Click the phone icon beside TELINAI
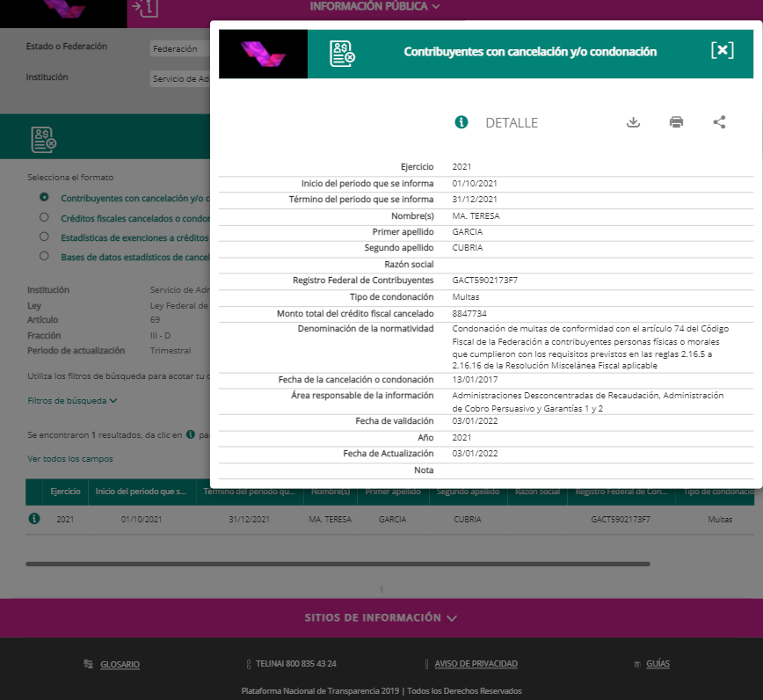 (249, 664)
